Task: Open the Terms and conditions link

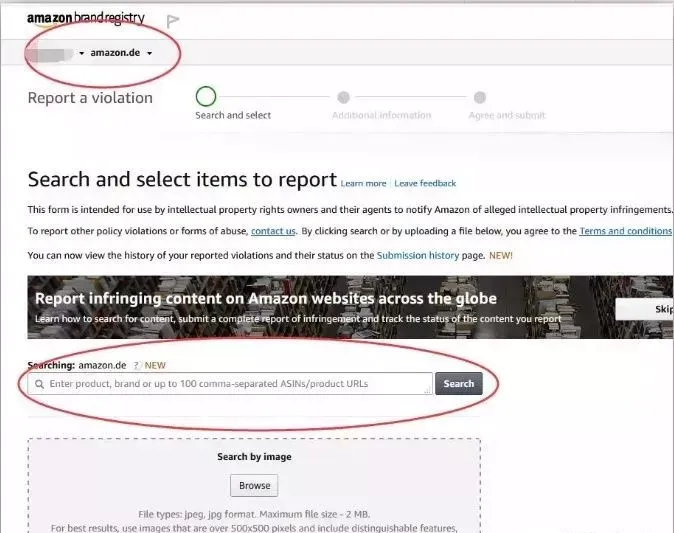Action: [625, 231]
